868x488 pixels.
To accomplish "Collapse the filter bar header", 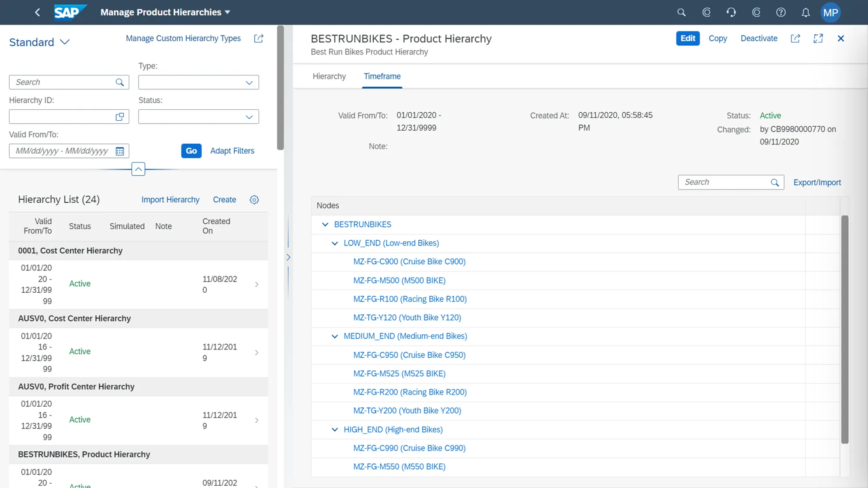I will (x=138, y=169).
